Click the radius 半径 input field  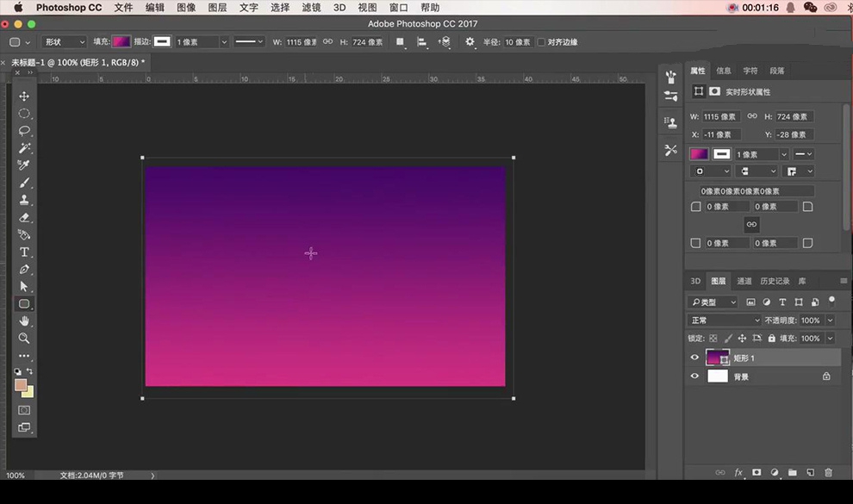coord(517,42)
